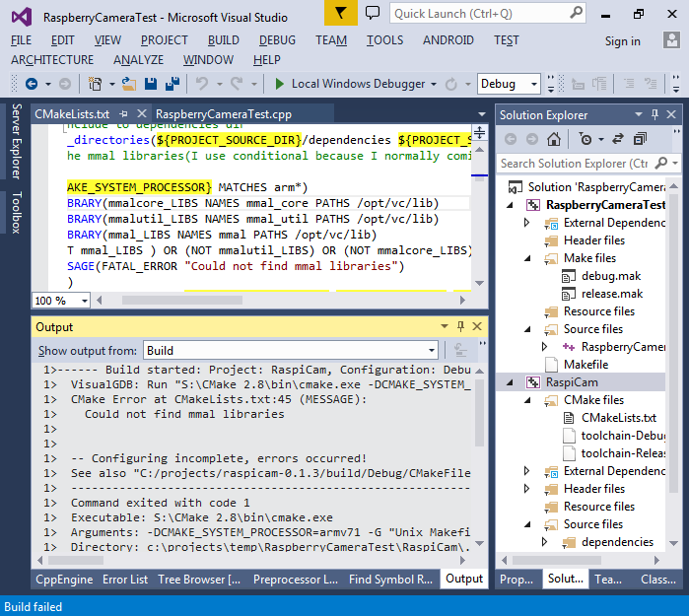Open the Server Explorer side tab
689x616 pixels.
16,141
